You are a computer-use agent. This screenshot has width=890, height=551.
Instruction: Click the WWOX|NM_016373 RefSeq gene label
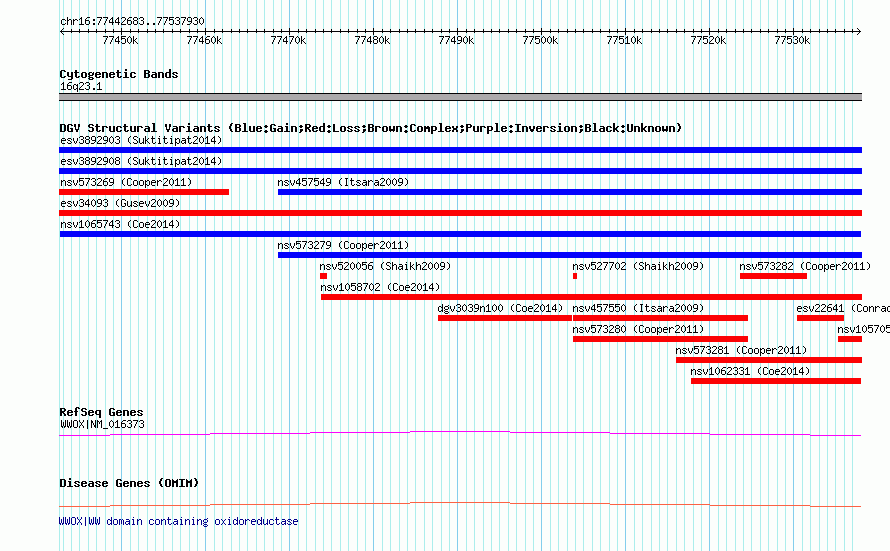tap(103, 424)
